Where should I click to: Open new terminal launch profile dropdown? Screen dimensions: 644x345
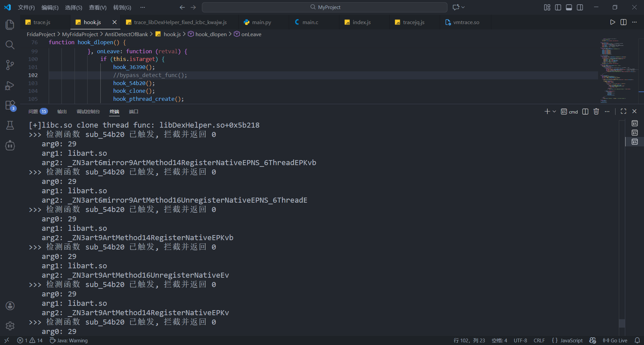click(x=554, y=112)
